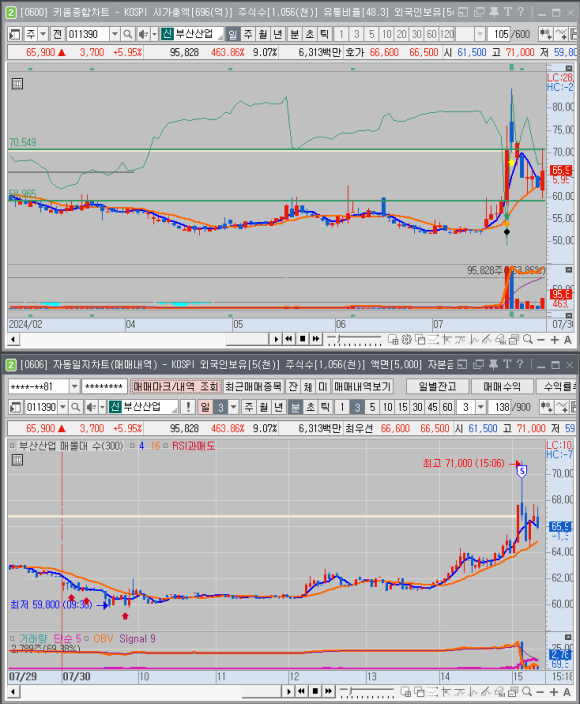This screenshot has height=704, width=580.
Task: Click the pin icon in top window title bar
Action: [x=494, y=12]
